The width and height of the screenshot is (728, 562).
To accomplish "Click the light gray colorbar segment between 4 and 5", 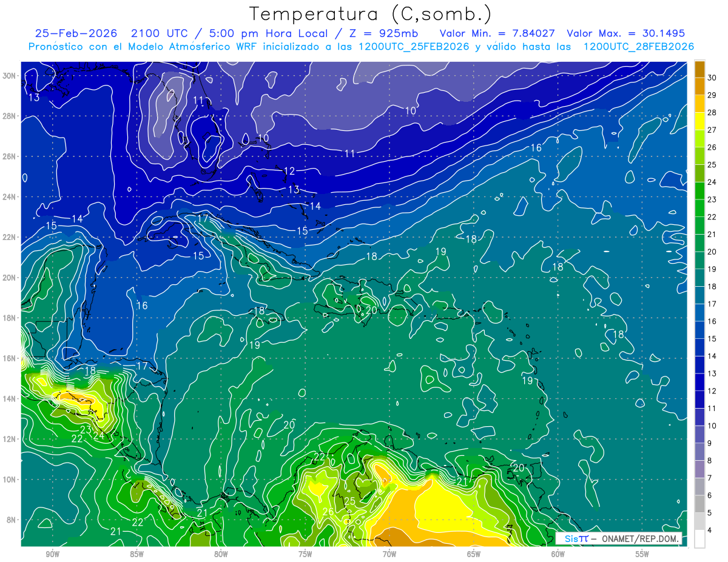I will pyautogui.click(x=699, y=521).
